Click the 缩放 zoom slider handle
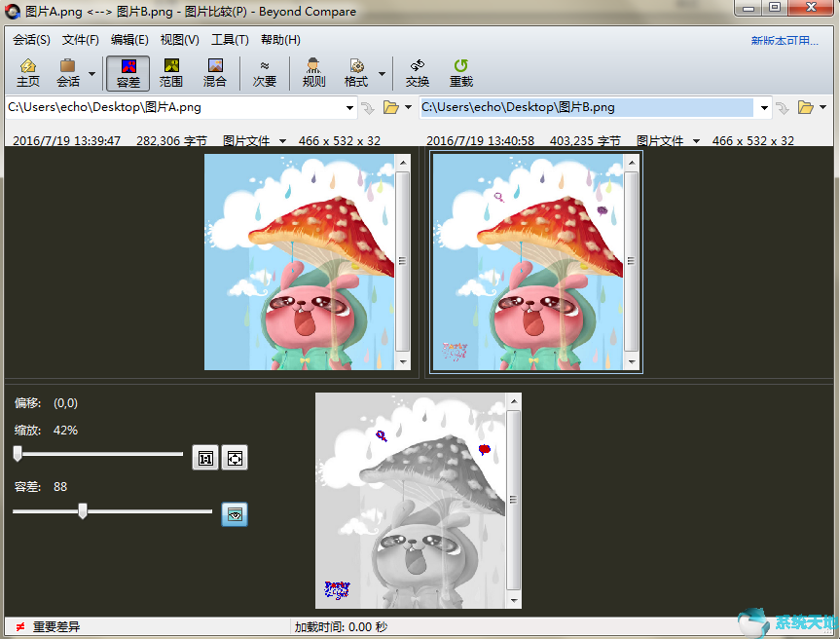This screenshot has width=840, height=639. click(18, 454)
